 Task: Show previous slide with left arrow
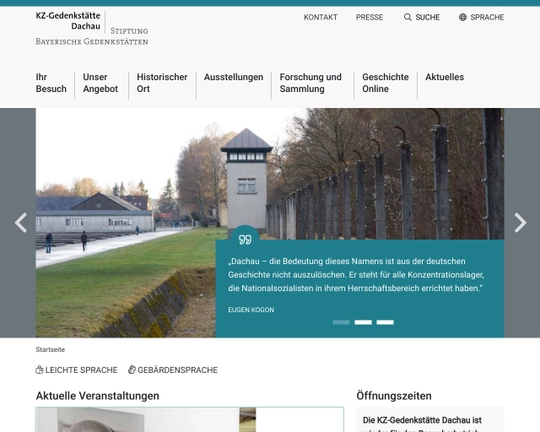coord(21,223)
